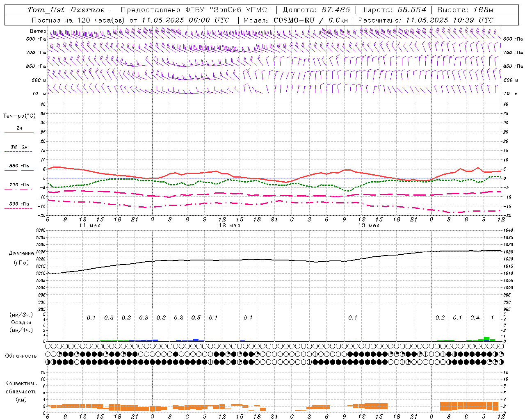Click the '500 гПа' temperature legend entry
Image resolution: width=525 pixels, height=420 pixels.
(19, 204)
